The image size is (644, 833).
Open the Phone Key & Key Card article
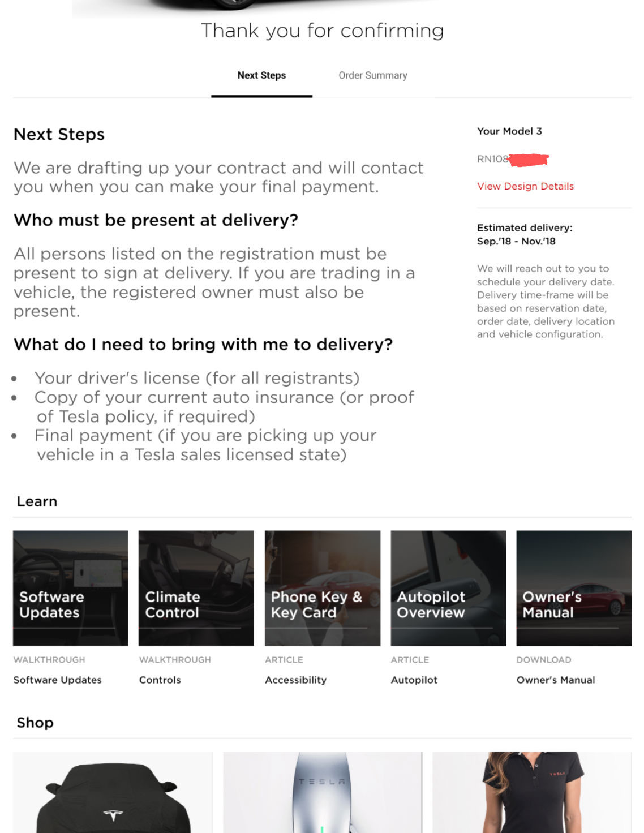323,588
